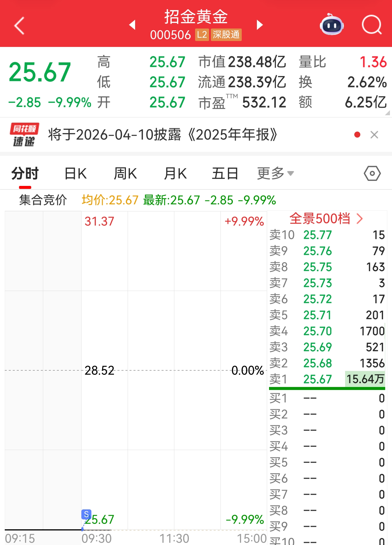
Task: Go to previous stock with left triangle
Action: 132,25
